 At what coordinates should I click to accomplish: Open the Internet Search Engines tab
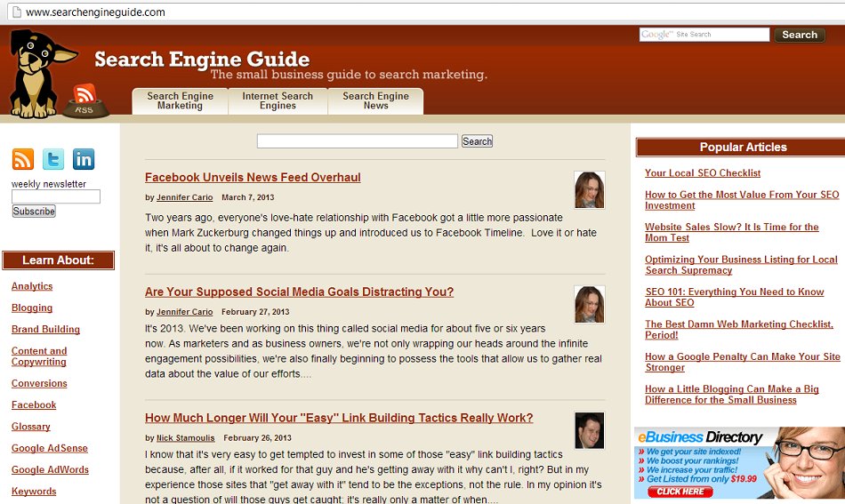278,100
